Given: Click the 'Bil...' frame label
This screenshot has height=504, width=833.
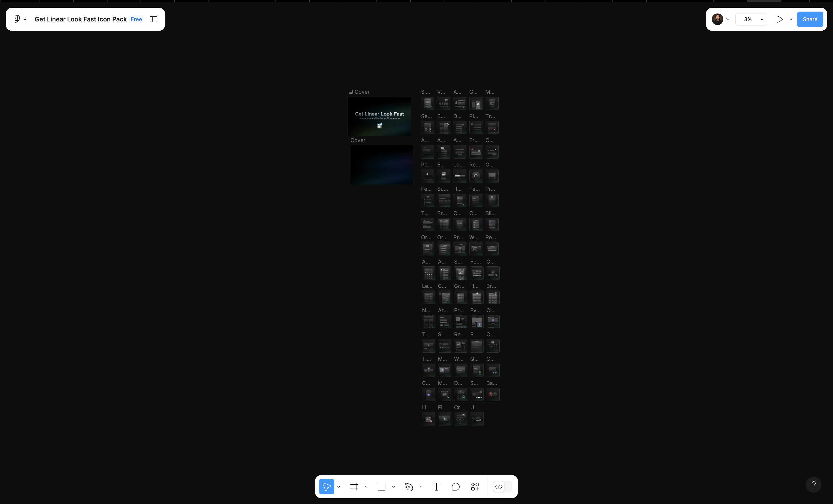Looking at the screenshot, I should tap(490, 213).
